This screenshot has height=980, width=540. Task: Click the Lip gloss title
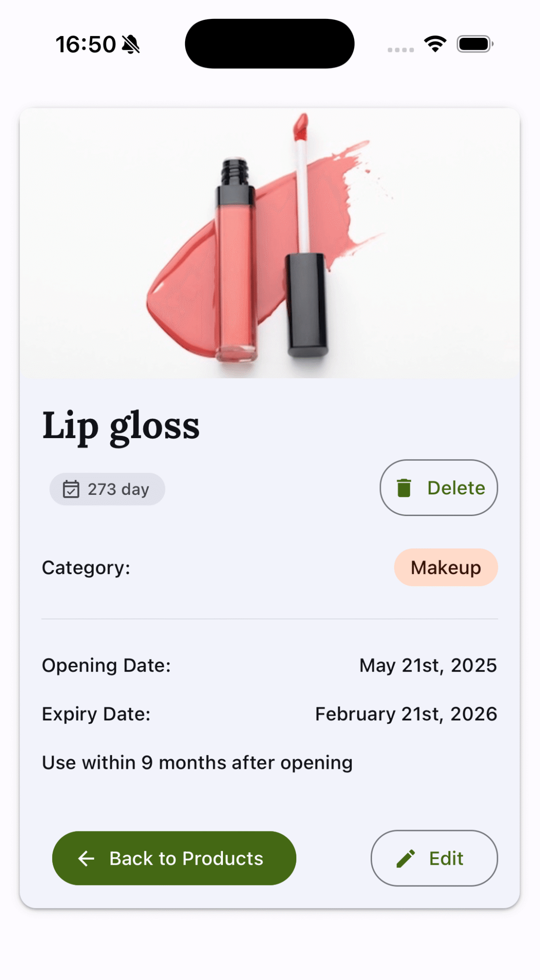121,426
